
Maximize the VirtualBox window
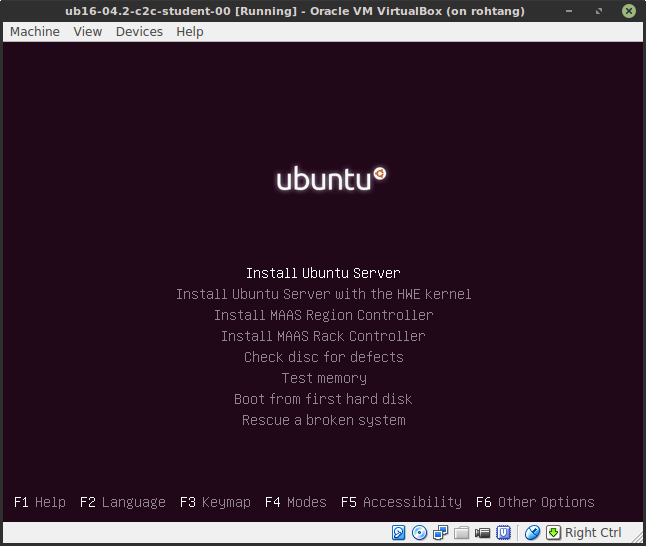click(x=599, y=11)
